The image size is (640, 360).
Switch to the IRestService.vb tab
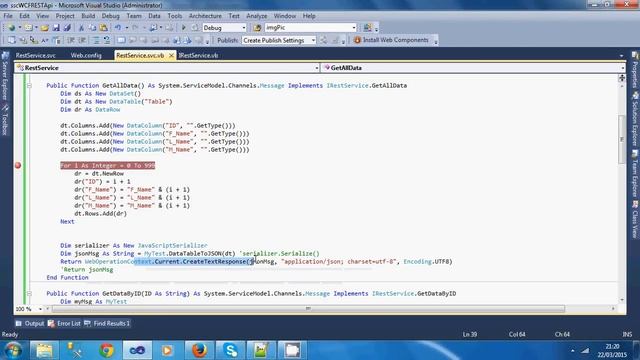tap(198, 56)
